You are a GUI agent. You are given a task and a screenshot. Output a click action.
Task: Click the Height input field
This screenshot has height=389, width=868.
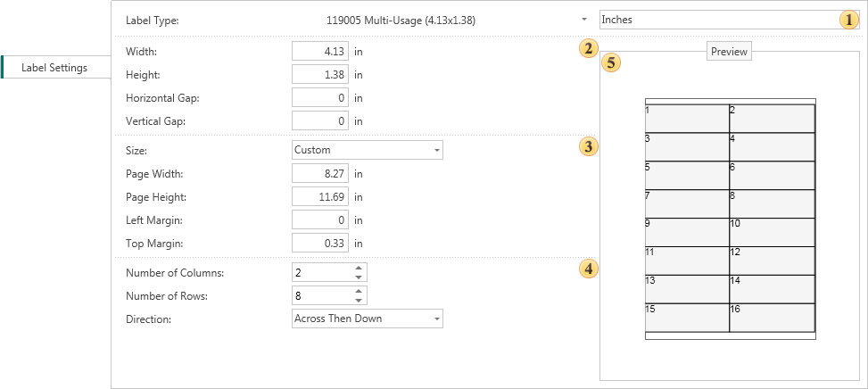tap(319, 75)
